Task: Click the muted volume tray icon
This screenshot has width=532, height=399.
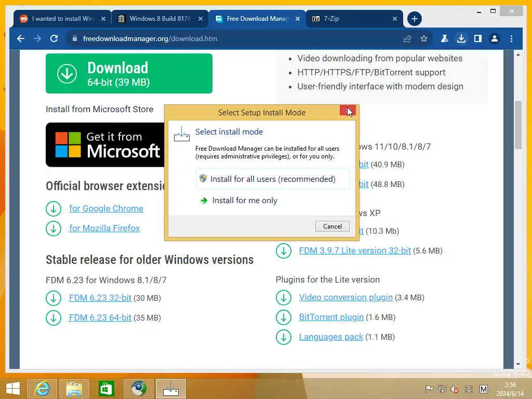Action: point(455,389)
